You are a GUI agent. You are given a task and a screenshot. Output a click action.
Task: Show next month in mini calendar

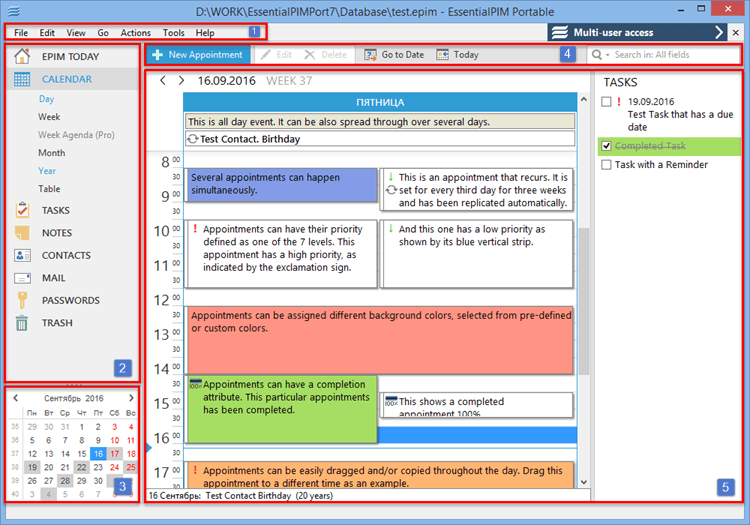[131, 398]
